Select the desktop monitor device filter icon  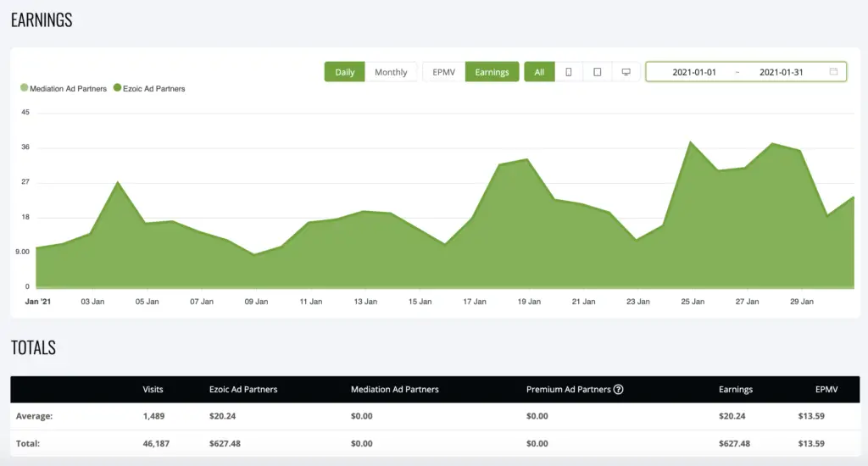(626, 72)
